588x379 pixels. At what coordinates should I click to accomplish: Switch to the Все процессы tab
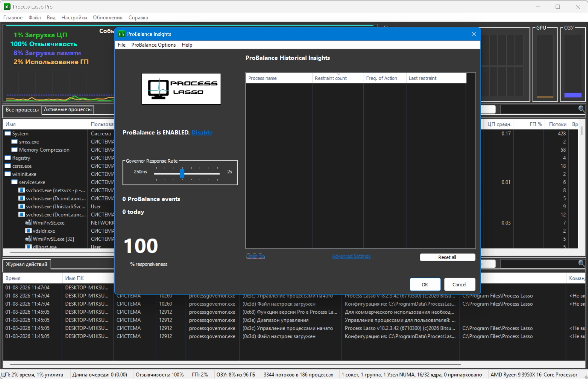point(22,110)
